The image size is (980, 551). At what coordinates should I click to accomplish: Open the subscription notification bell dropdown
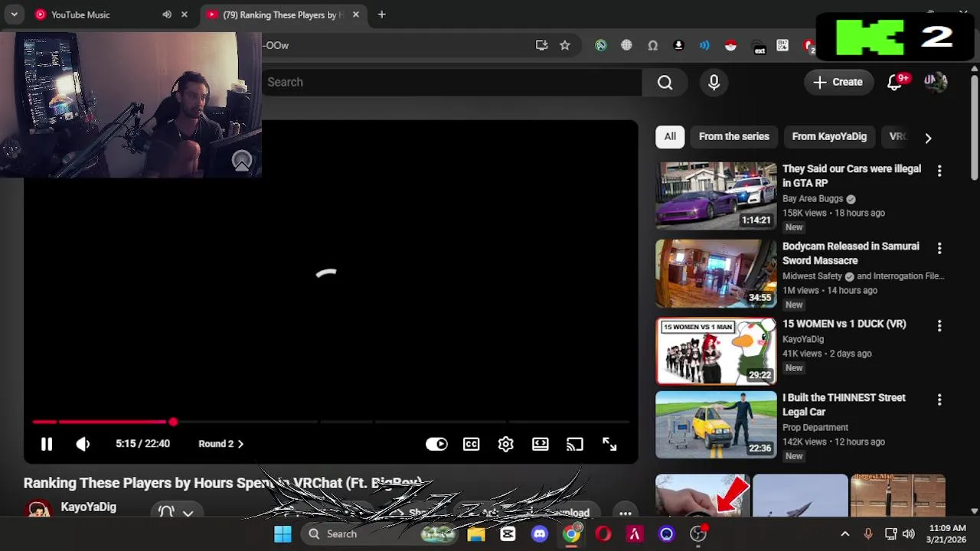click(176, 511)
